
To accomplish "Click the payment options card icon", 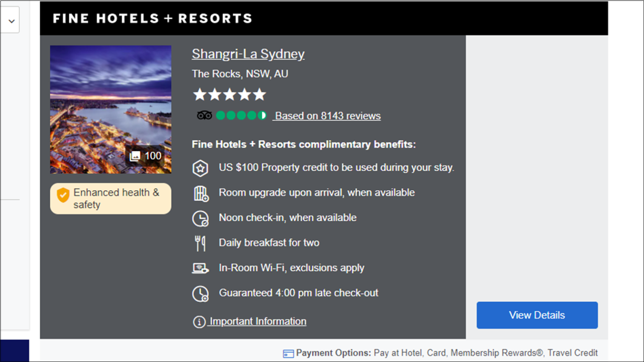I will [288, 353].
